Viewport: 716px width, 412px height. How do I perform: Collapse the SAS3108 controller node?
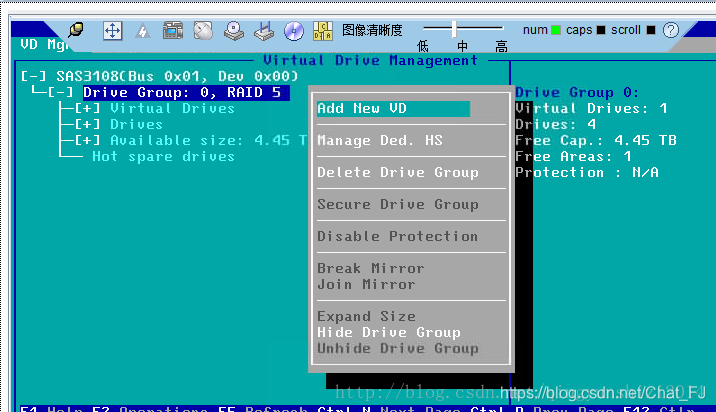click(34, 76)
